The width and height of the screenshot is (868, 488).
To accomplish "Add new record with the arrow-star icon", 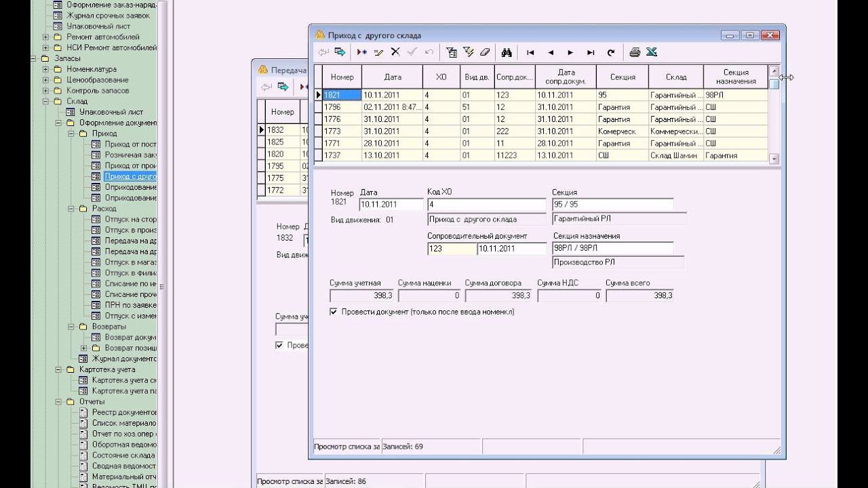I will tap(362, 52).
